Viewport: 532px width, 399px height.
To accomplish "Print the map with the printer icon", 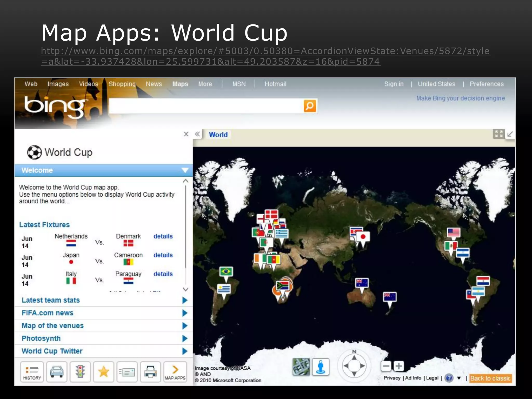I will click(x=150, y=372).
